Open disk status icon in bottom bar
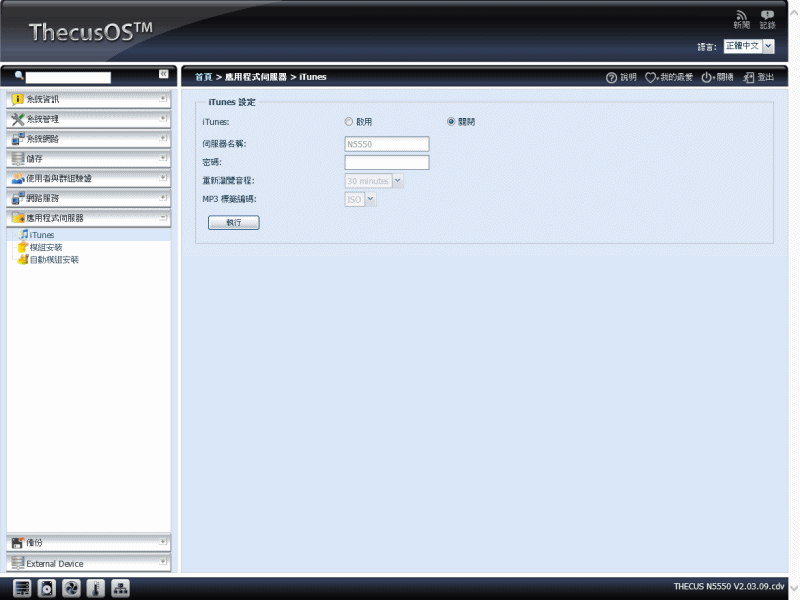Screen dimensions: 800x600 point(46,588)
